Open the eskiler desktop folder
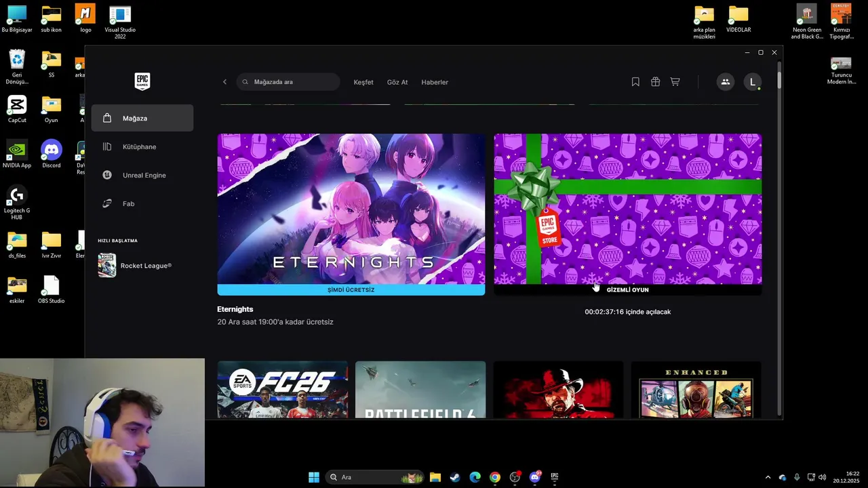Image resolution: width=868 pixels, height=488 pixels. click(17, 290)
